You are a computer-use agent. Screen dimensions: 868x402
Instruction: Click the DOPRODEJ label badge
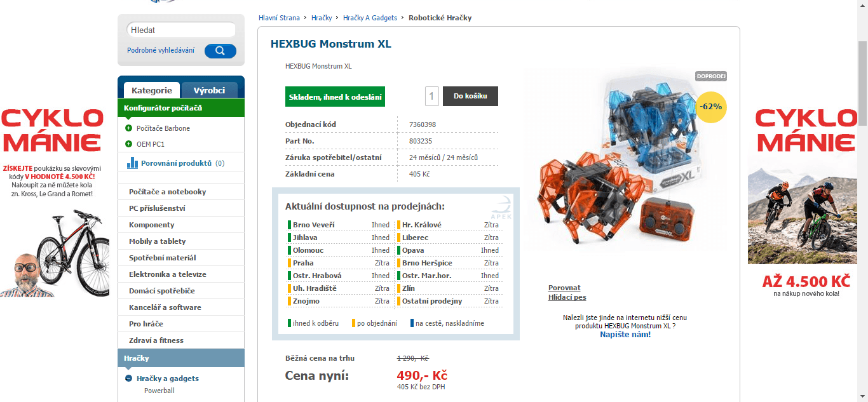click(x=711, y=76)
